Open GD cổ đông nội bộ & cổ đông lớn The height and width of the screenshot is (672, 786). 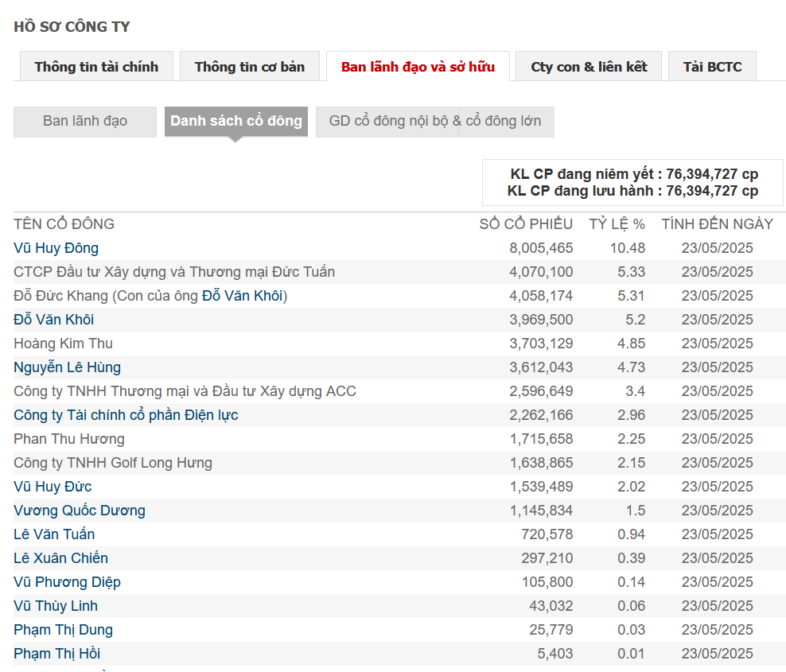(435, 121)
